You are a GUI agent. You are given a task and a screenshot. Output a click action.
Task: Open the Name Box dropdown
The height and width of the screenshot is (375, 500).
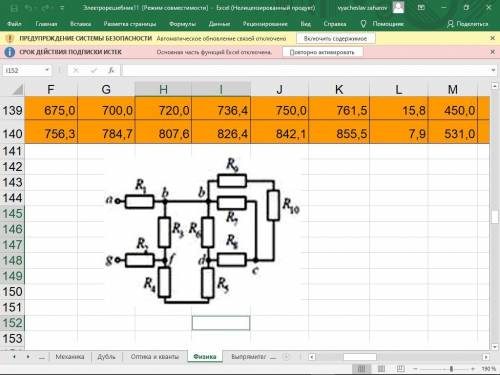pos(47,70)
